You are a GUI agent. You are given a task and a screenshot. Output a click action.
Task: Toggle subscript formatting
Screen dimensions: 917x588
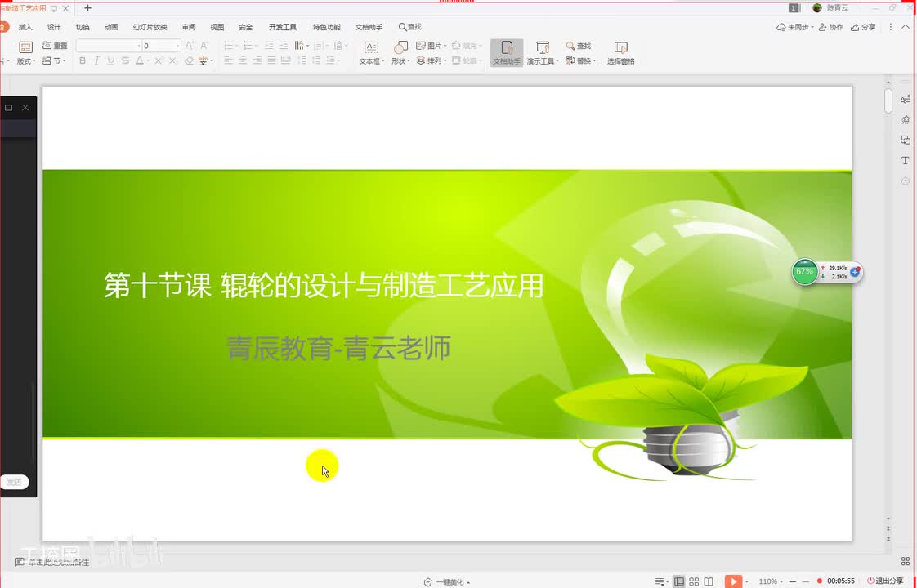coord(172,60)
